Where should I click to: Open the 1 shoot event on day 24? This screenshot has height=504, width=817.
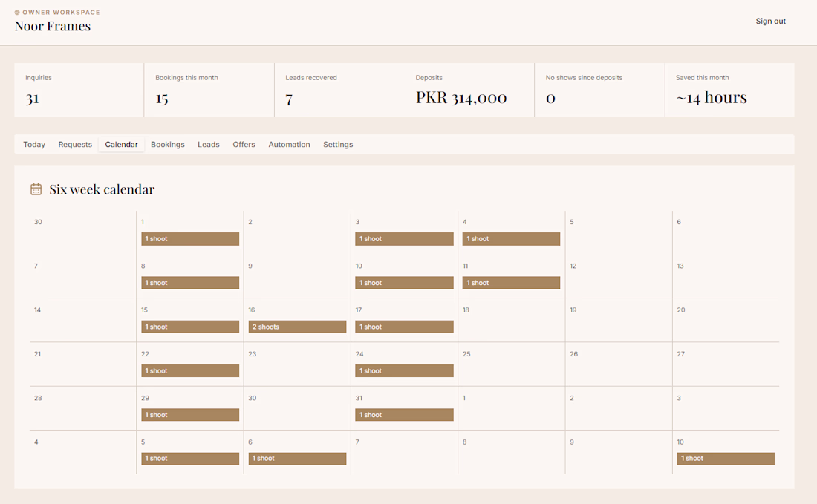click(x=404, y=370)
